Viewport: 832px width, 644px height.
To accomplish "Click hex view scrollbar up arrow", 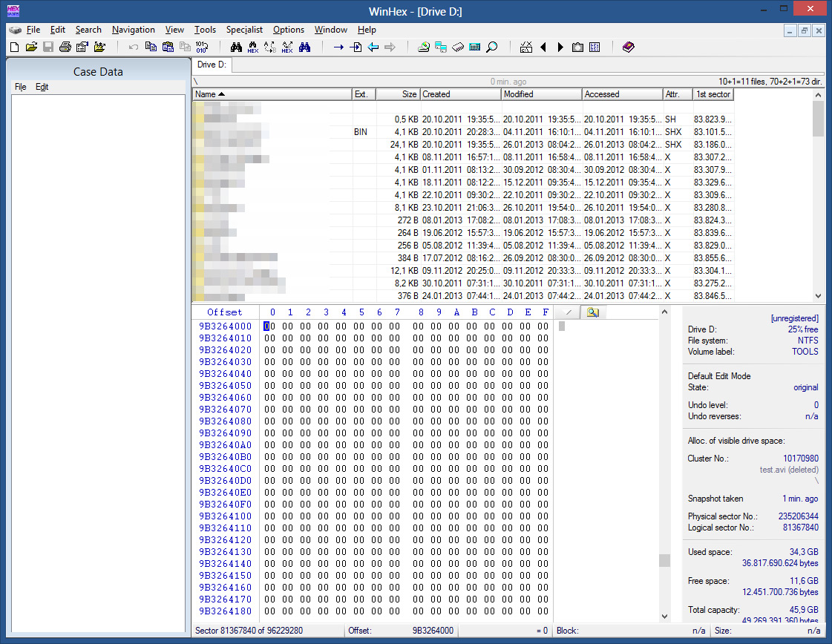I will pos(664,312).
